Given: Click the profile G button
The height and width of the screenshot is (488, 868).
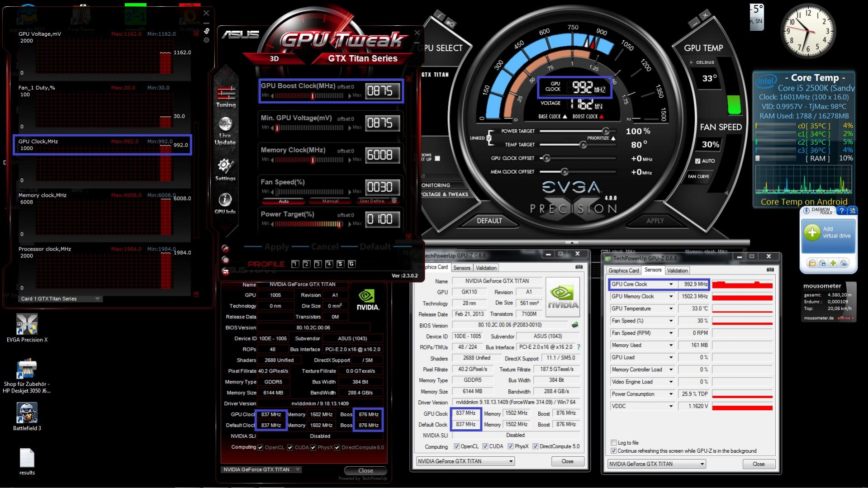Looking at the screenshot, I should coord(351,264).
